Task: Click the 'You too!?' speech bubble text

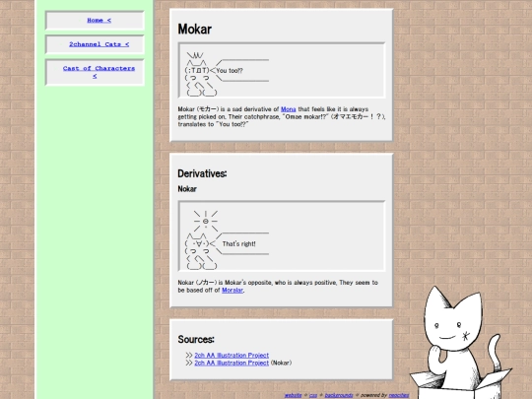Action: [x=230, y=71]
